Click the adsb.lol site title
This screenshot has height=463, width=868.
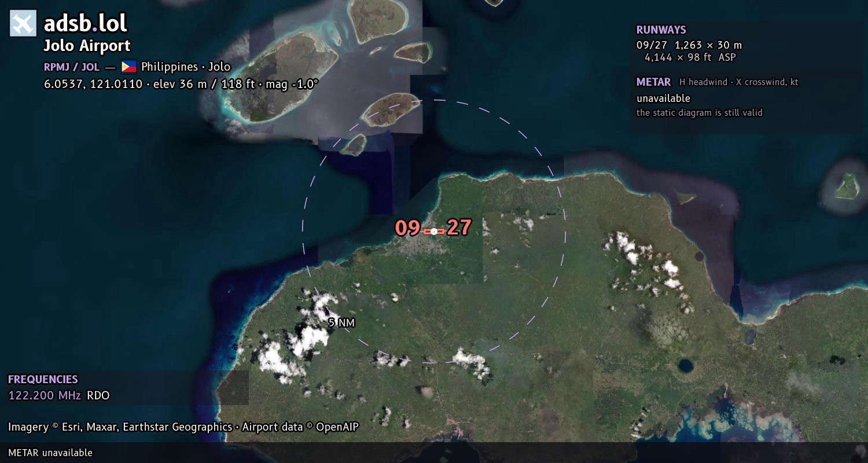click(x=85, y=23)
